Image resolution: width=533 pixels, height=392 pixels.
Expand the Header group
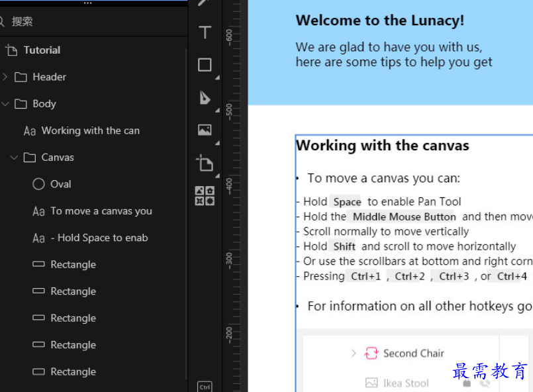5,77
